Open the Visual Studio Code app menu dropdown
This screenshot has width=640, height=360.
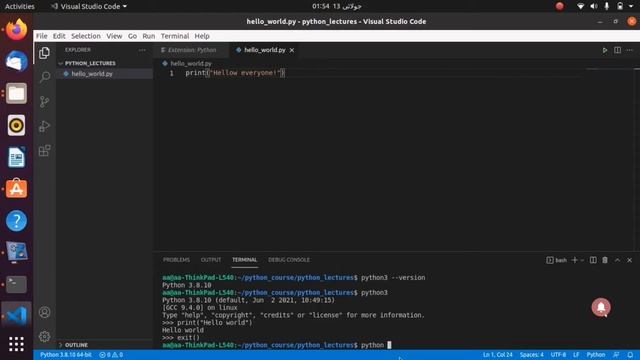point(89,6)
